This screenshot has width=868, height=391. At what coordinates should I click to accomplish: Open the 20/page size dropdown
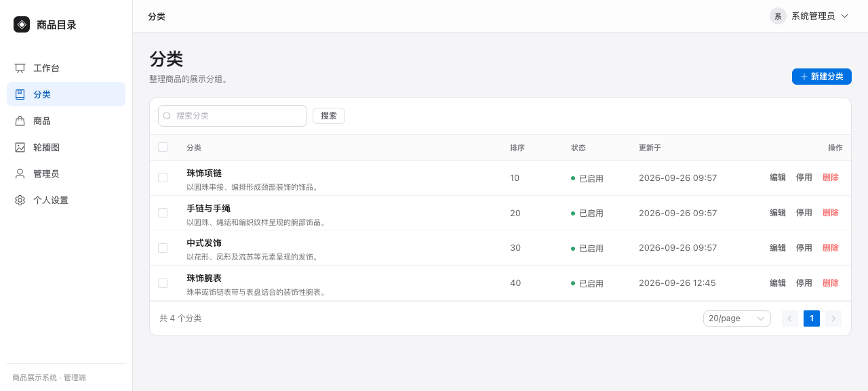pyautogui.click(x=737, y=318)
